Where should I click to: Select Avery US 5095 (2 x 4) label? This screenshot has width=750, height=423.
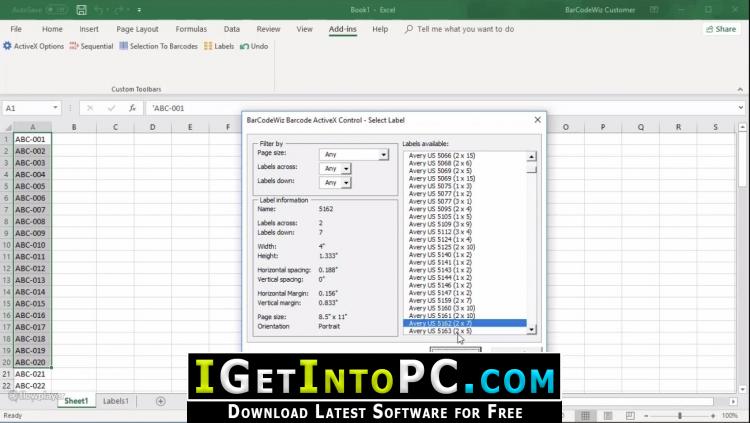[x=440, y=209]
